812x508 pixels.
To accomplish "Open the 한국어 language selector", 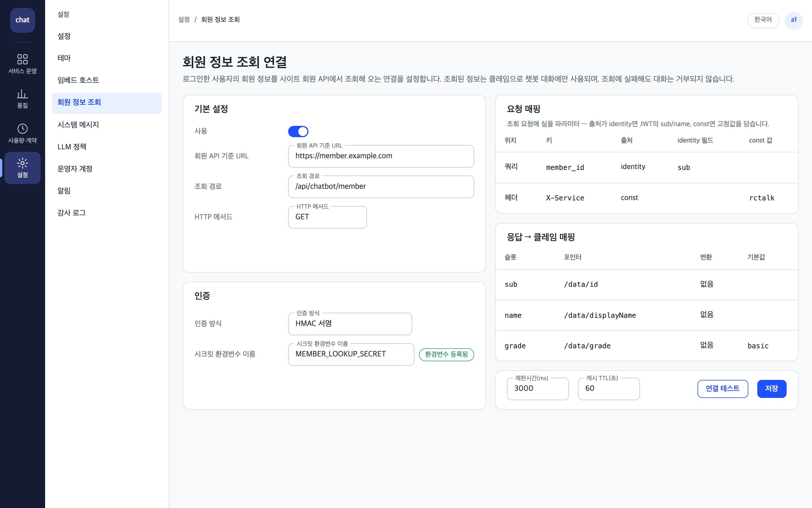I will [x=763, y=20].
